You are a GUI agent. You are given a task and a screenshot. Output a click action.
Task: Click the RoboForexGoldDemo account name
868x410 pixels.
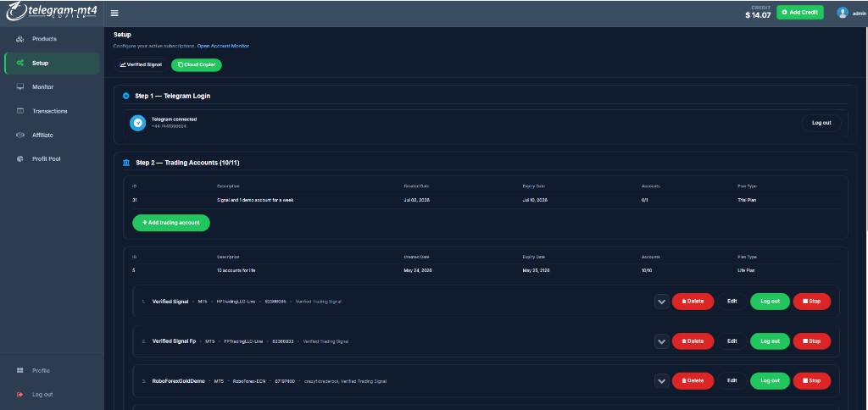178,381
